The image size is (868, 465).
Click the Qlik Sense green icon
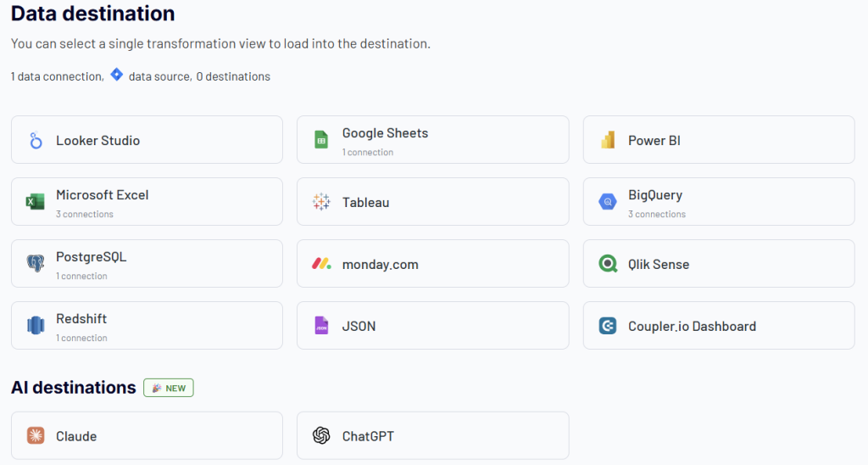tap(607, 264)
